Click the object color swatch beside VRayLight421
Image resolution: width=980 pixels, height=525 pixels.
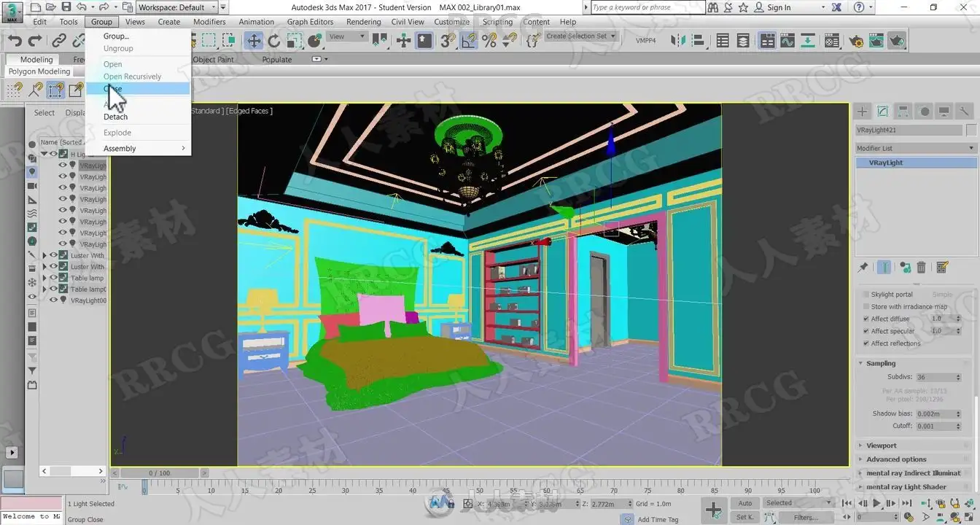[971, 130]
